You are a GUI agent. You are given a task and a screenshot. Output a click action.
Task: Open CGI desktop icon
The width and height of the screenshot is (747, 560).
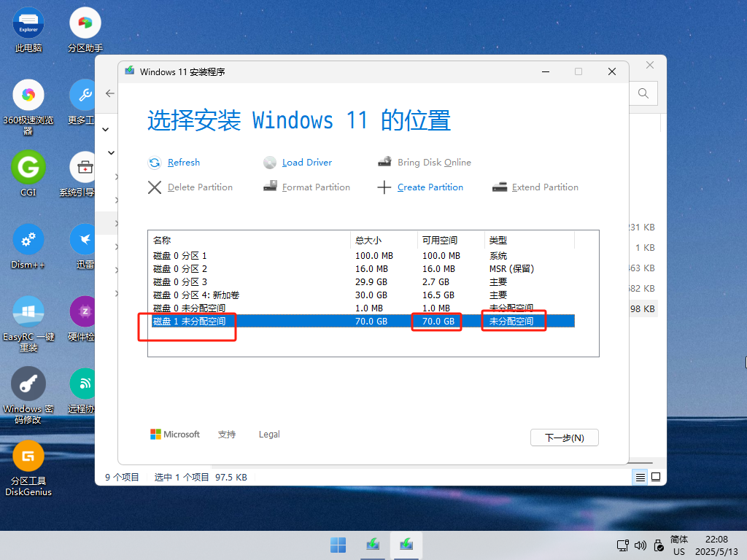click(x=28, y=174)
